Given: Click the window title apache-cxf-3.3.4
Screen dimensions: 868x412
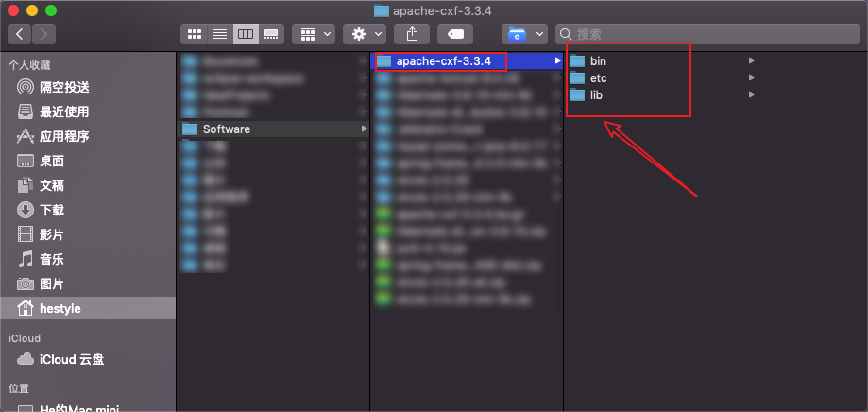Looking at the screenshot, I should [x=442, y=10].
